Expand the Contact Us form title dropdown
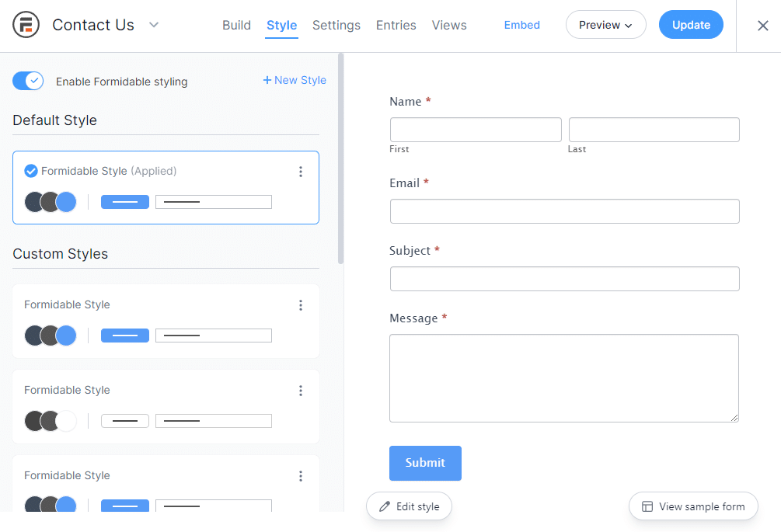Viewport: 781px width, 532px height. coord(154,25)
